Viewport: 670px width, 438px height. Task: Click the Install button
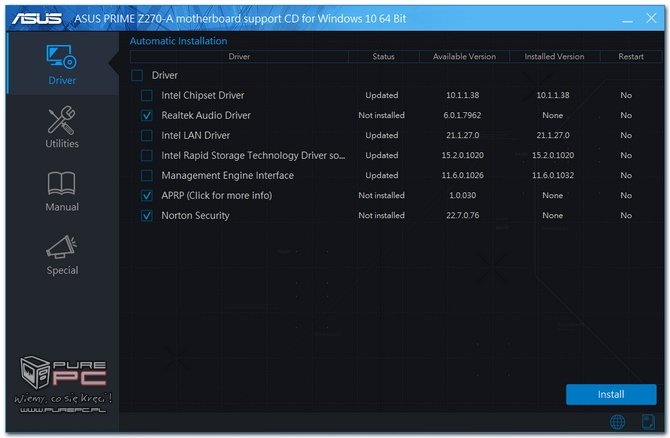click(611, 394)
